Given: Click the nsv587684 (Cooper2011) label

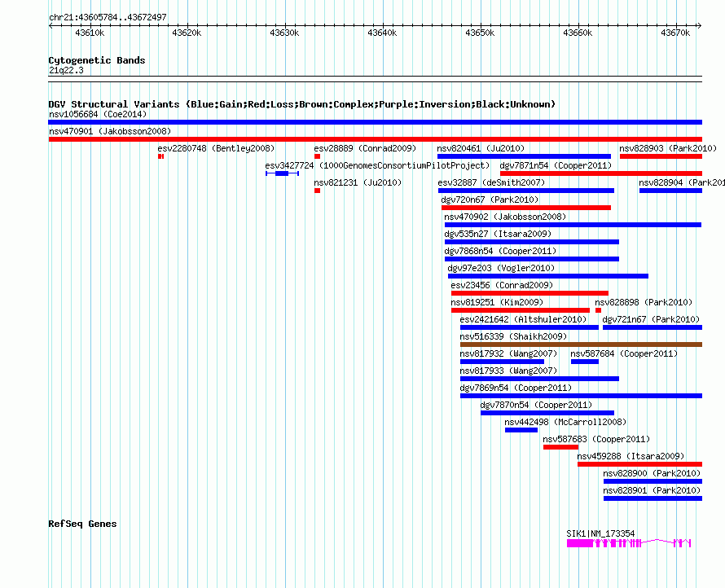Looking at the screenshot, I should pyautogui.click(x=624, y=353).
